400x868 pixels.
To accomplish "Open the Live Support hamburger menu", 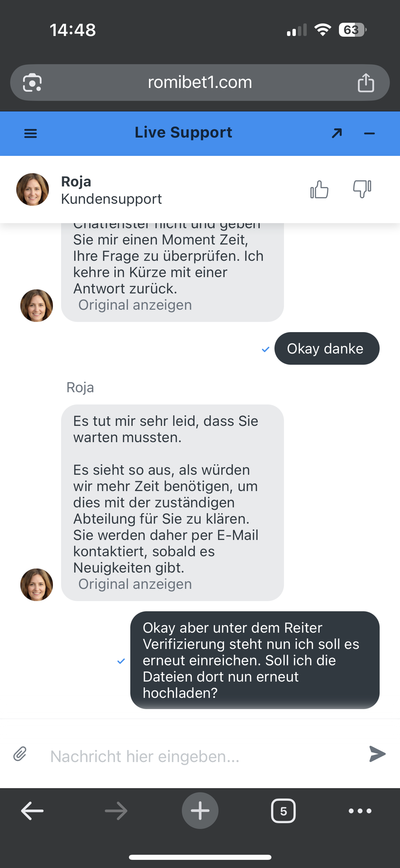I will [x=31, y=133].
